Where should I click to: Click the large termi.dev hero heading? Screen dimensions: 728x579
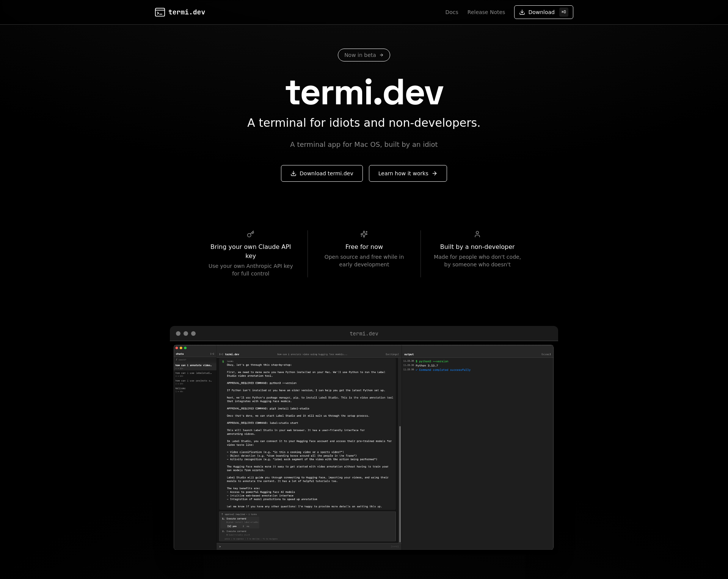pos(364,92)
